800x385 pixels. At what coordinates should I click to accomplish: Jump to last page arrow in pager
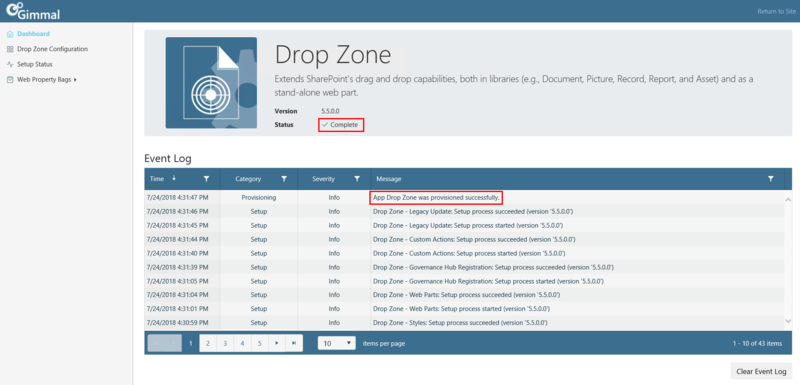click(x=294, y=343)
